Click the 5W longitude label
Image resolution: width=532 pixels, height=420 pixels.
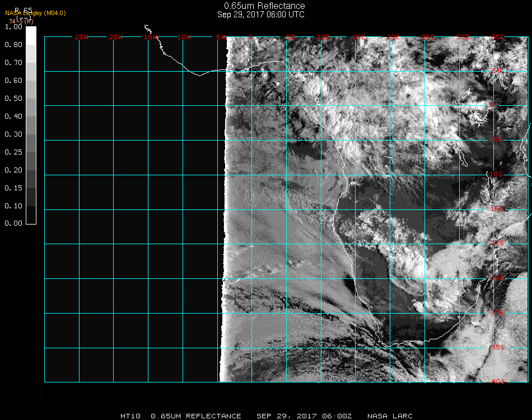pos(221,37)
